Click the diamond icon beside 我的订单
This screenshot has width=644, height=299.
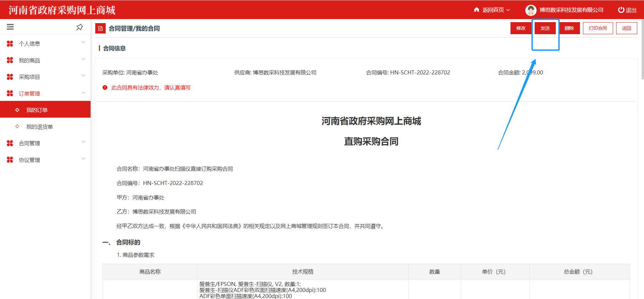click(x=17, y=110)
